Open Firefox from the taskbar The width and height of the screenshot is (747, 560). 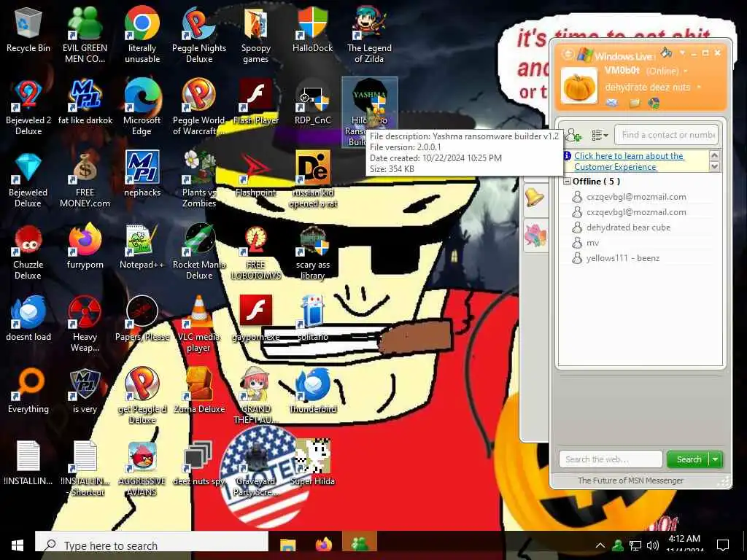323,545
